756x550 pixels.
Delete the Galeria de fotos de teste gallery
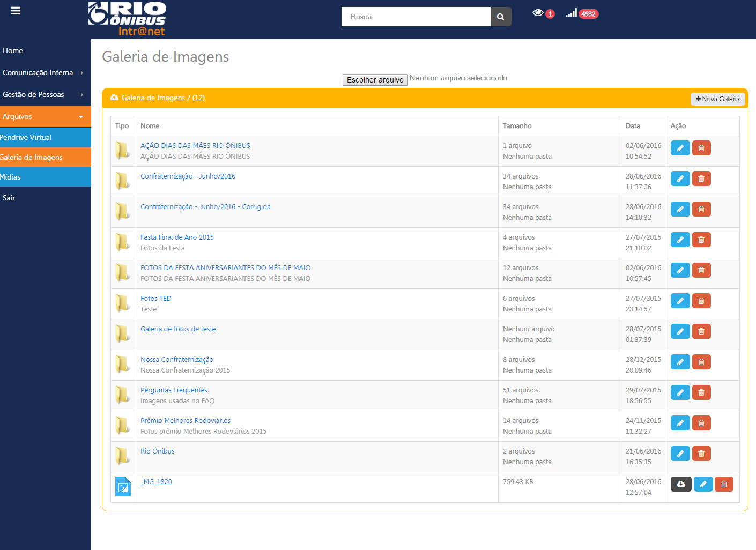tap(701, 331)
